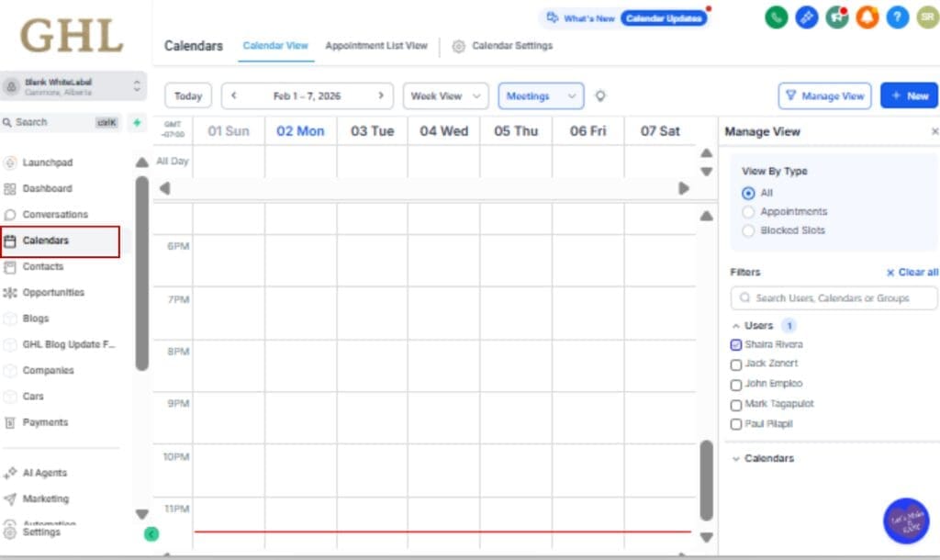
Task: Select the All radio button
Action: click(x=748, y=193)
